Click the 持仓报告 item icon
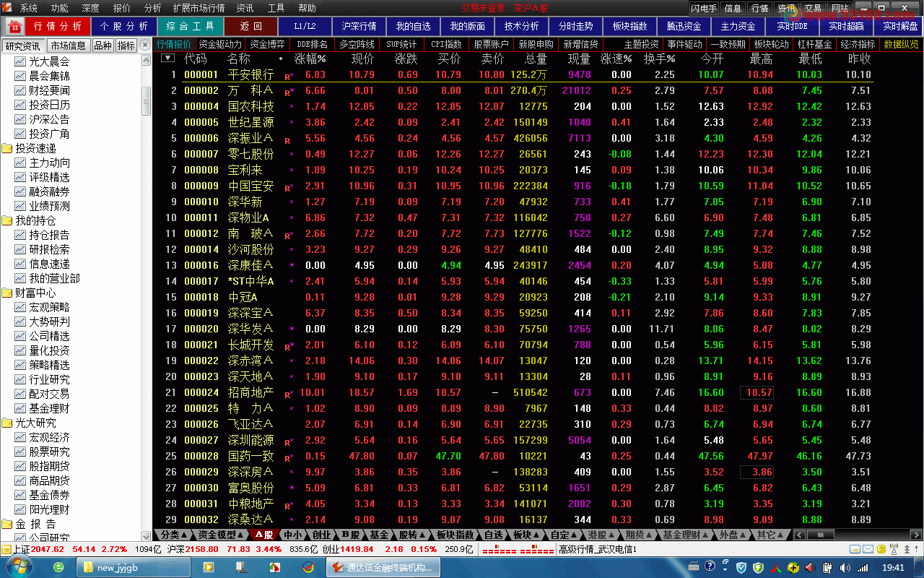Viewport: 924px width, 578px height. (20, 235)
